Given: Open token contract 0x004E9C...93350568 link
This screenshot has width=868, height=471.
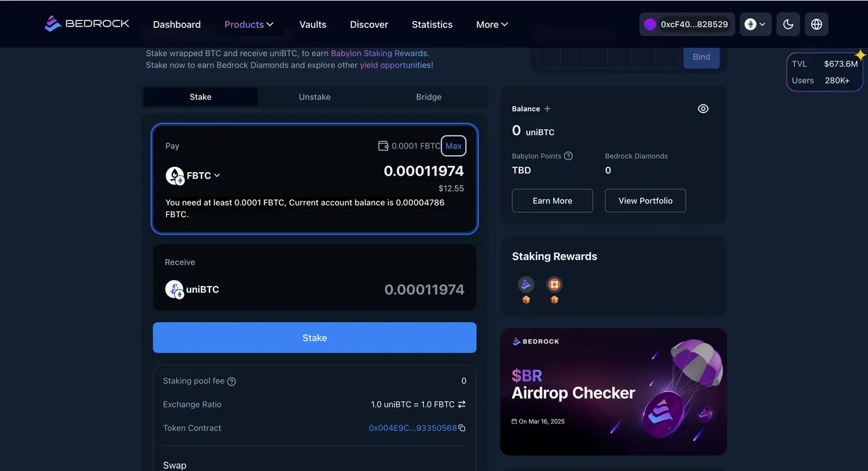Looking at the screenshot, I should (x=413, y=428).
